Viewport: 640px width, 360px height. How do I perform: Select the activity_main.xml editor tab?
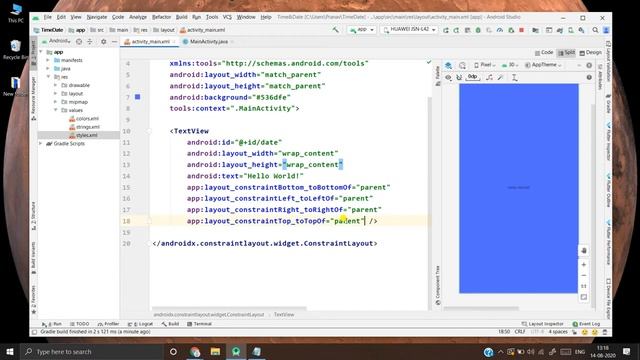149,42
